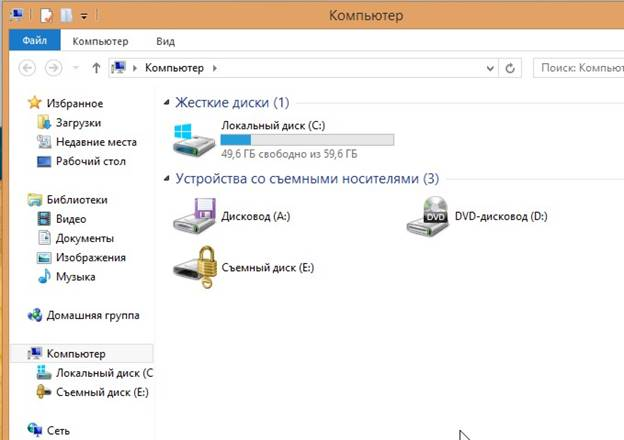624x440 pixels.
Task: Open Изображения library in sidebar
Action: [x=91, y=258]
